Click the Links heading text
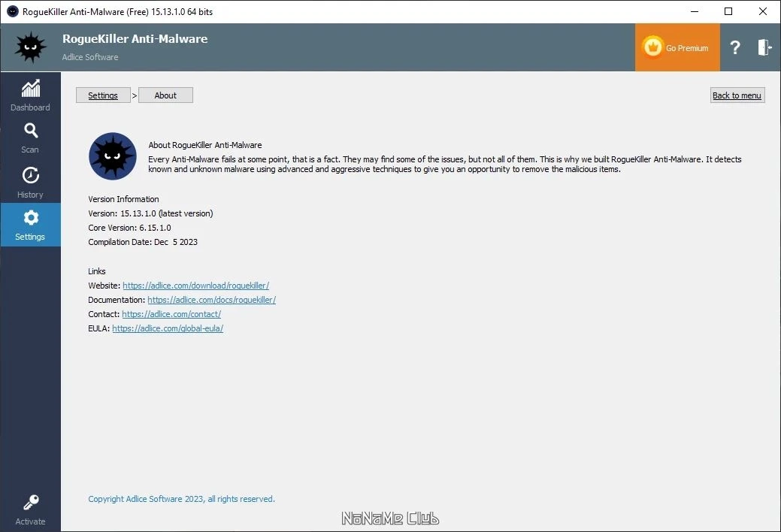 coord(97,271)
